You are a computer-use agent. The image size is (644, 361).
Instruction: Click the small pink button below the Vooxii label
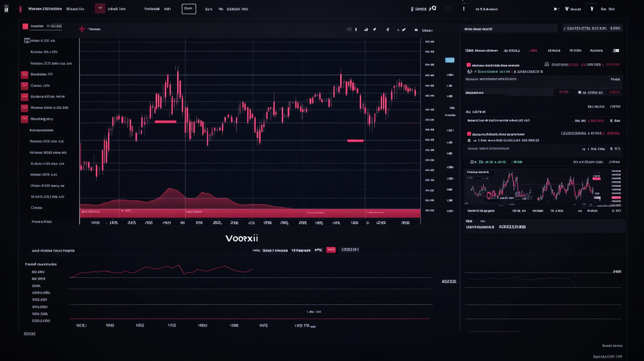(330, 249)
